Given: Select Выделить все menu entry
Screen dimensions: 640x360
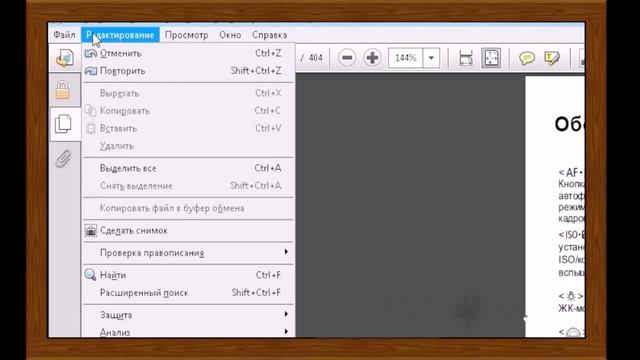Looking at the screenshot, I should 189,168.
